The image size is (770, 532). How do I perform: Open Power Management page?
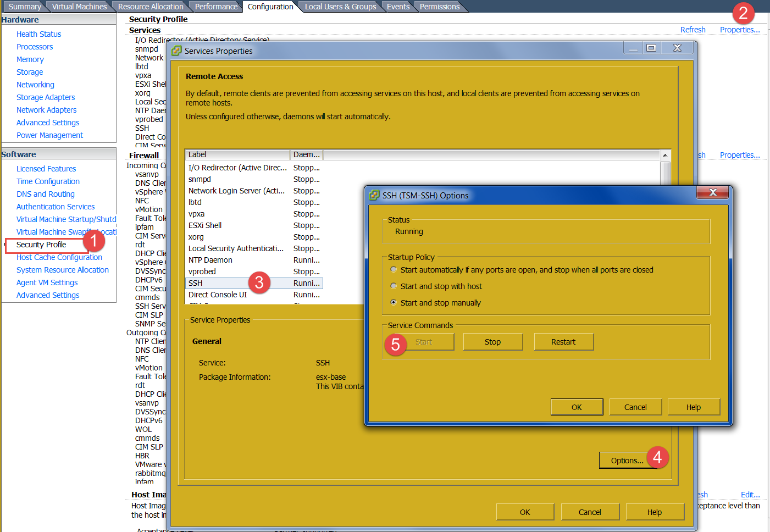49,135
